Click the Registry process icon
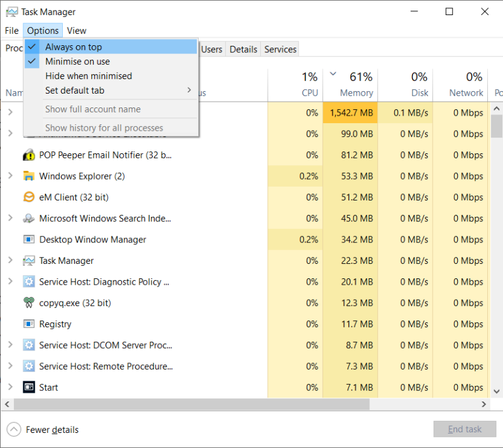Viewport: 503px width, 448px height. coord(29,324)
